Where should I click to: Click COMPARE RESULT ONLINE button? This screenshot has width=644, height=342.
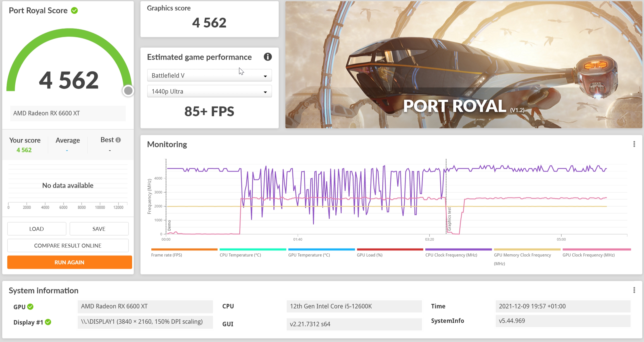tap(68, 245)
